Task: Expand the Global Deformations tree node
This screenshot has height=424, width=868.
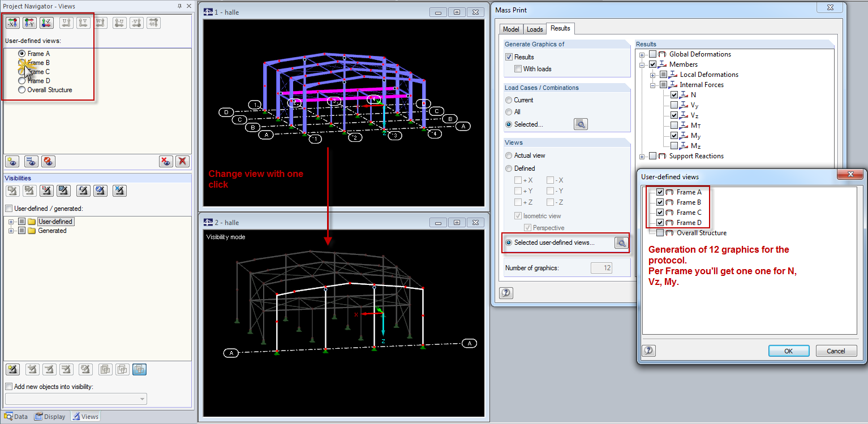Action: point(642,54)
